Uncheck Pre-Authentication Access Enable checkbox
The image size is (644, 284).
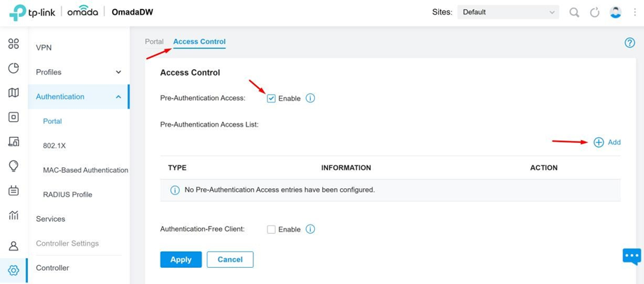271,99
